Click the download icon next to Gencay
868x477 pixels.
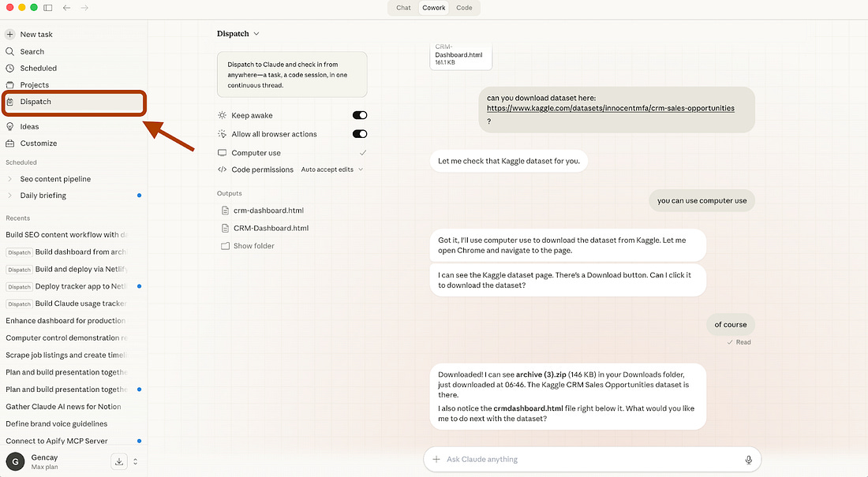(118, 460)
